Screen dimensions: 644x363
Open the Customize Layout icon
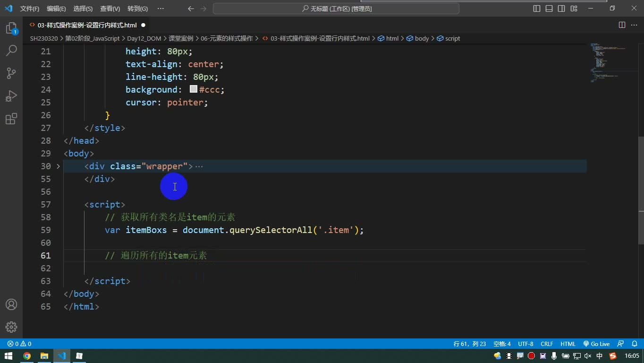(574, 9)
